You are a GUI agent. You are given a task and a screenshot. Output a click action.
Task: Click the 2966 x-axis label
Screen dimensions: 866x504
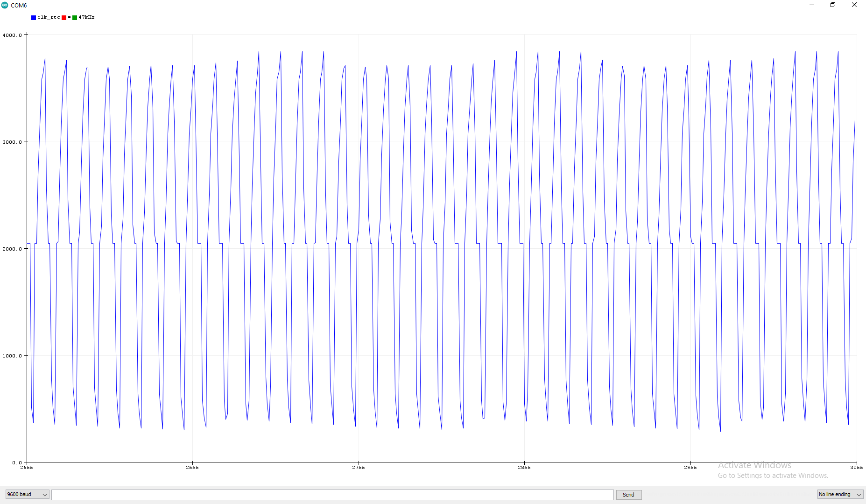click(x=690, y=467)
